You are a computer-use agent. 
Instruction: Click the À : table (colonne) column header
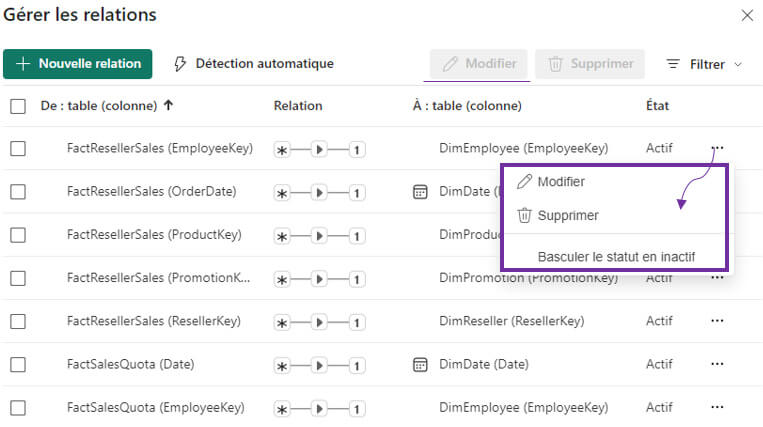(x=467, y=106)
